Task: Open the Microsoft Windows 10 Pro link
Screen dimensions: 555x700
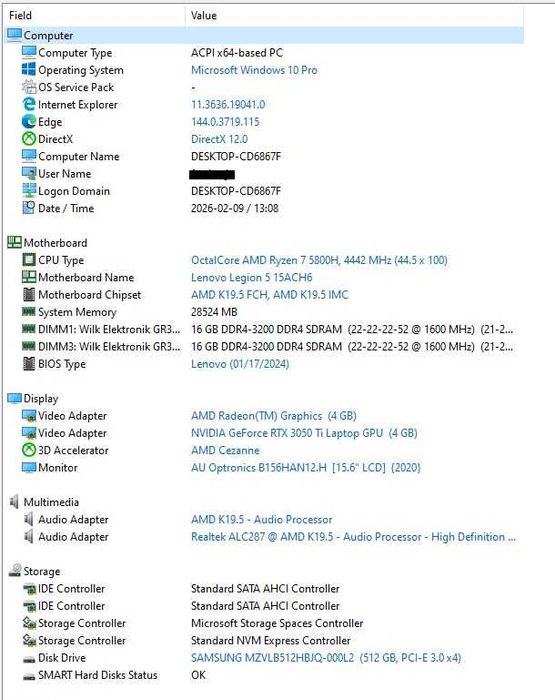Action: [254, 70]
